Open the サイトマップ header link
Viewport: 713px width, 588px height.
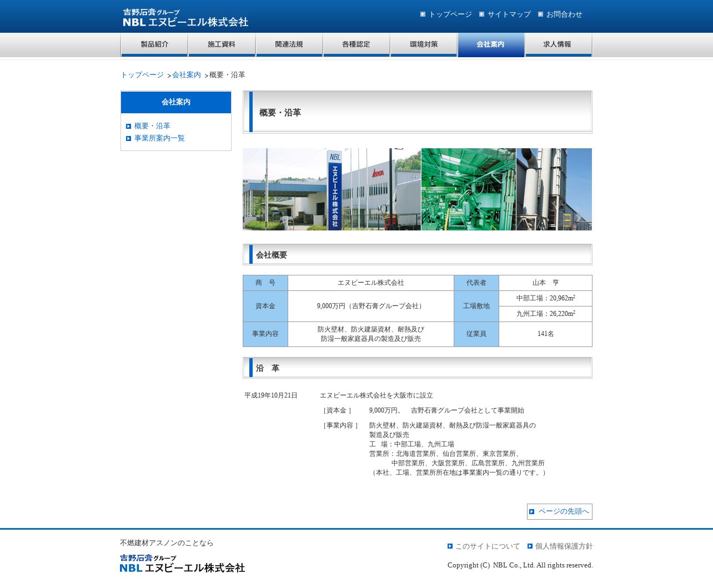pos(509,14)
